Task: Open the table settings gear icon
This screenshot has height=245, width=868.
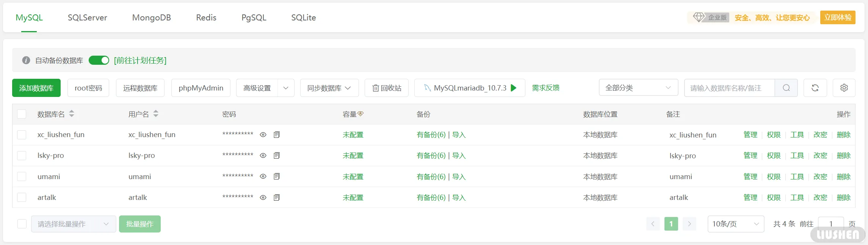Action: click(x=844, y=88)
